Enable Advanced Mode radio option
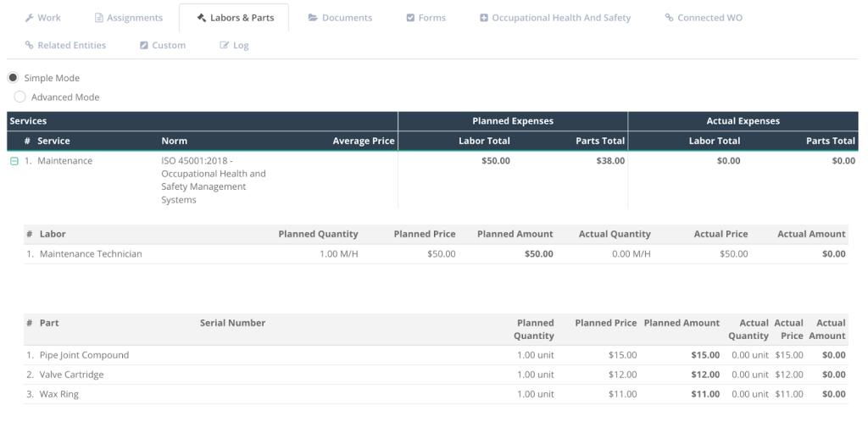This screenshot has height=422, width=868. (19, 97)
